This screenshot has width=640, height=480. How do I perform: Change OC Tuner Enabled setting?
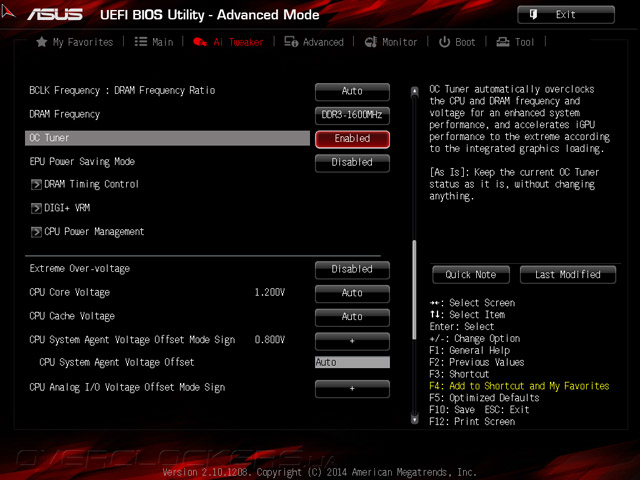[352, 139]
